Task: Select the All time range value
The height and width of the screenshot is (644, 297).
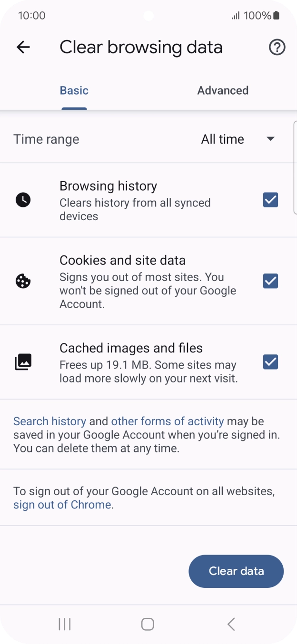Action: coord(222,139)
